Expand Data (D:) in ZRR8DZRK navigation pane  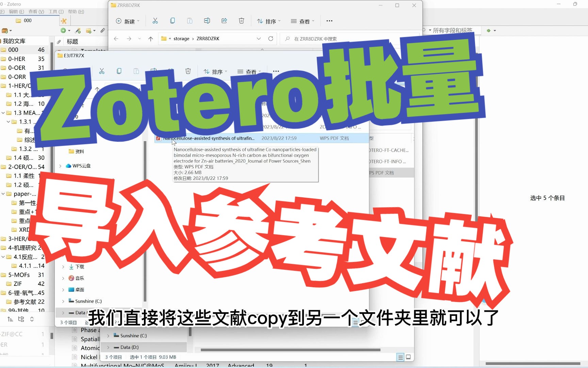coord(108,347)
